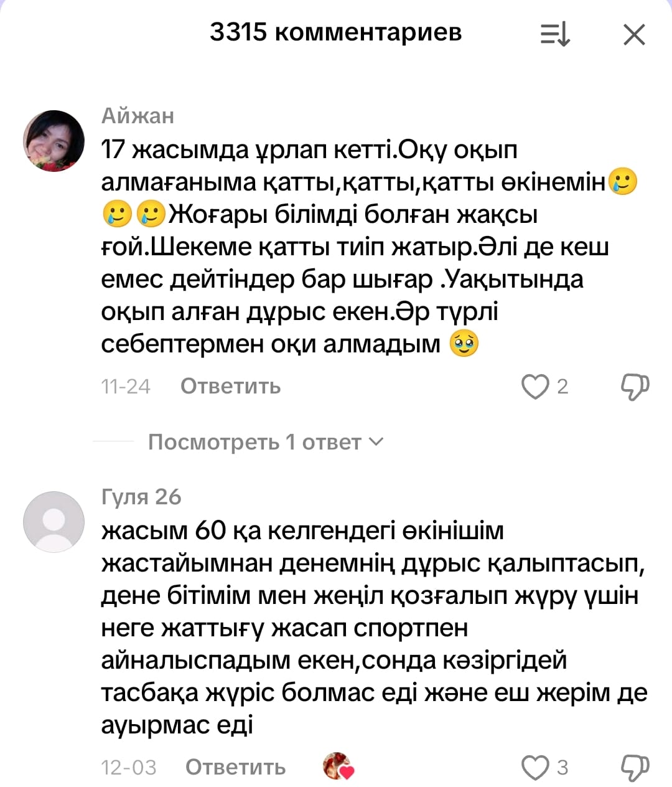Open Айжан's profile picture
Image resolution: width=672 pixels, height=787 pixels.
click(x=54, y=141)
